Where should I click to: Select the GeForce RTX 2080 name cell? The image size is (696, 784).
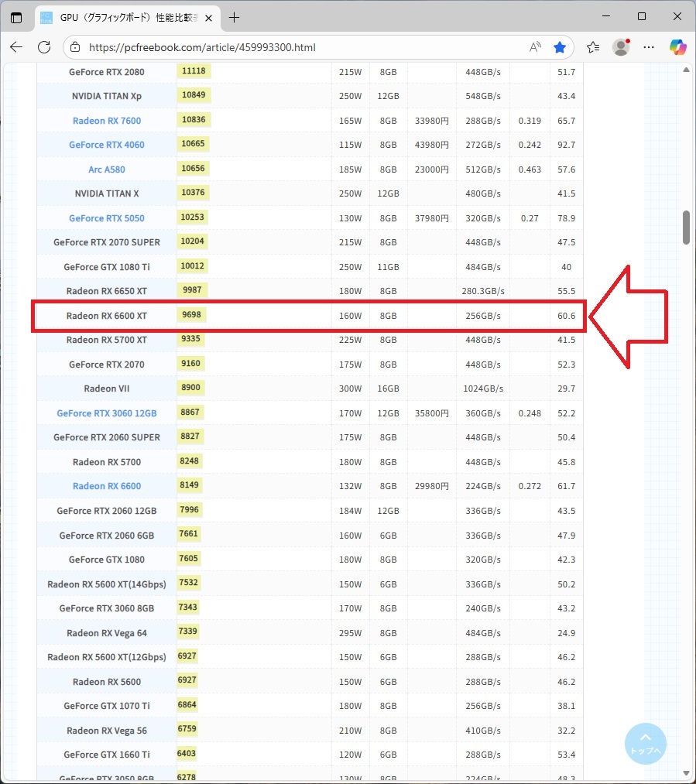[107, 72]
